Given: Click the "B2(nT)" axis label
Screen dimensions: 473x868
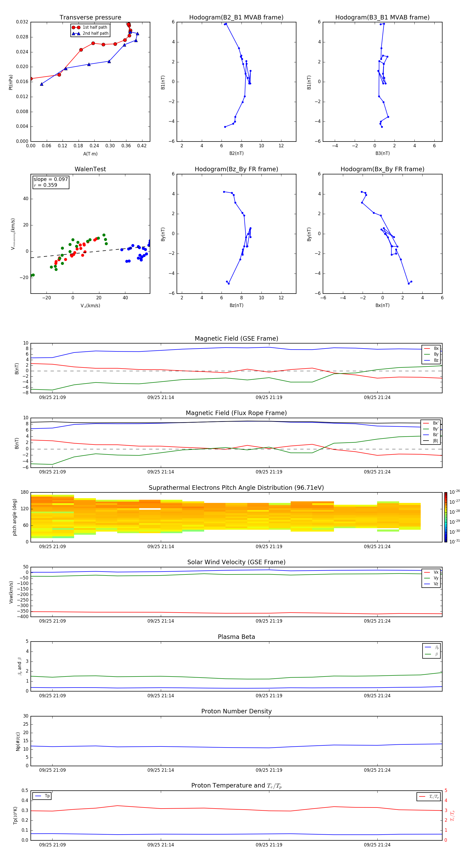Looking at the screenshot, I should pyautogui.click(x=236, y=153).
